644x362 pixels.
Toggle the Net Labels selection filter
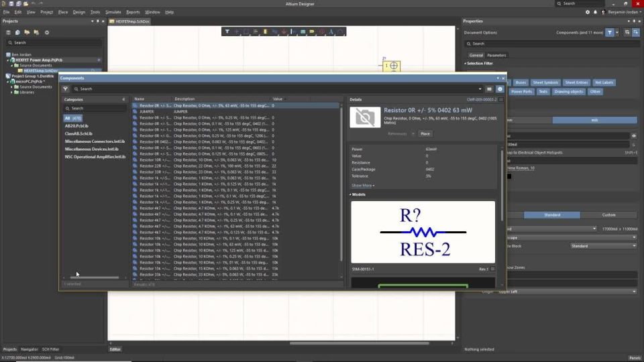pyautogui.click(x=604, y=82)
